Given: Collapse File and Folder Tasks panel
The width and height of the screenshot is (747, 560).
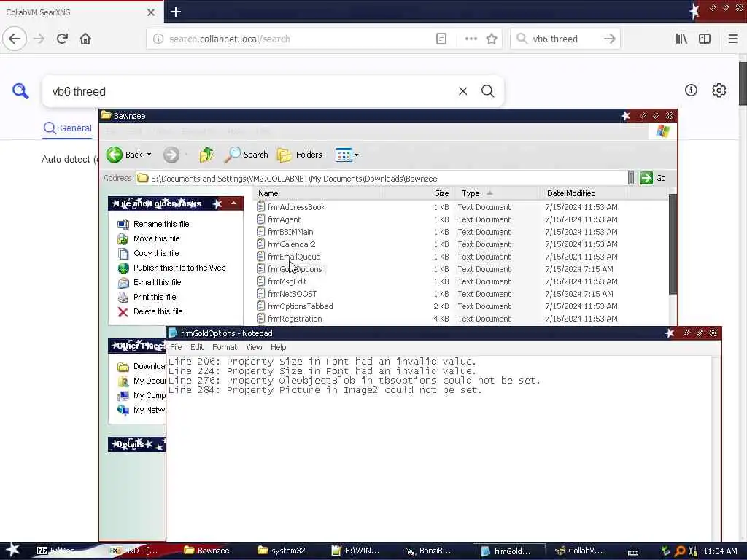Looking at the screenshot, I should [x=234, y=204].
